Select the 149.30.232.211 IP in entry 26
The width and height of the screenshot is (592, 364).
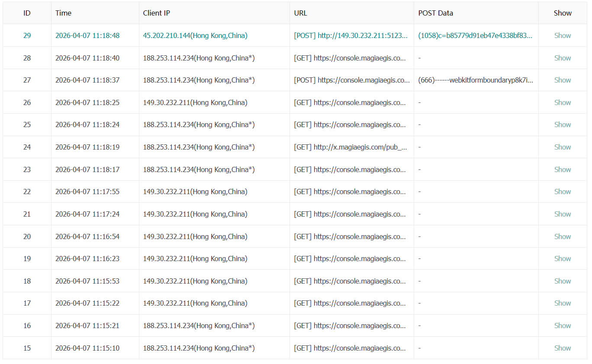[195, 102]
